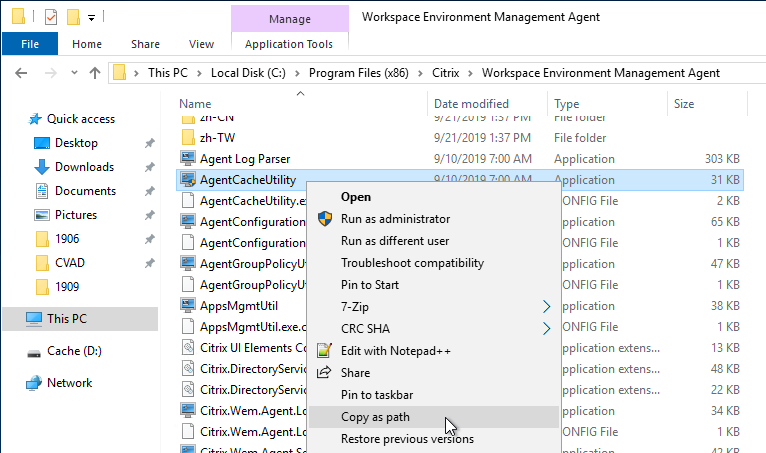This screenshot has height=453, width=766.
Task: Open Quick access in navigation pane
Action: pos(81,119)
